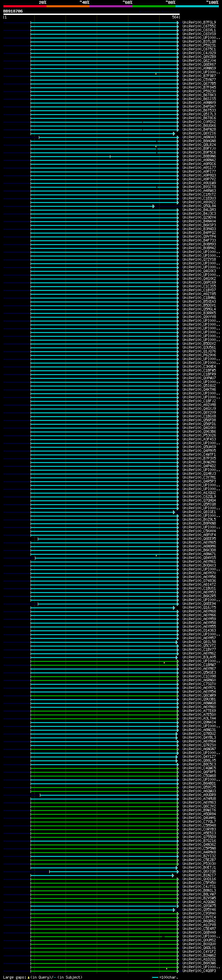The height and width of the screenshot is (980, 222).
Task: Open hit UniRef100_B7F845
Action: click(199, 88)
